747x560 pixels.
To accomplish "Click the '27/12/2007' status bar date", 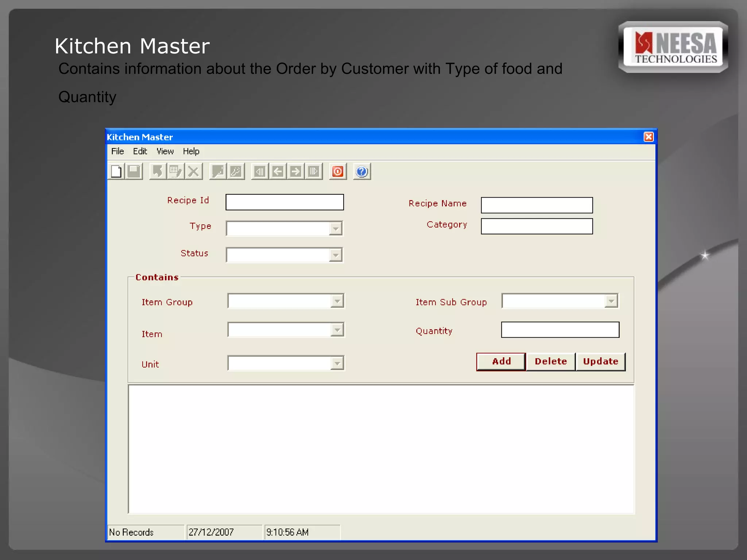I will tap(211, 532).
